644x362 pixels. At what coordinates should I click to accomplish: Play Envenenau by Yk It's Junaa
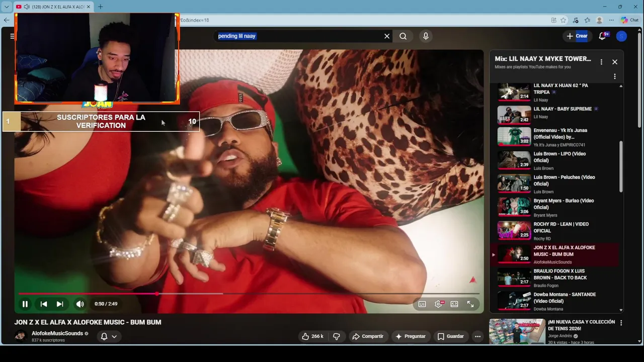point(554,137)
